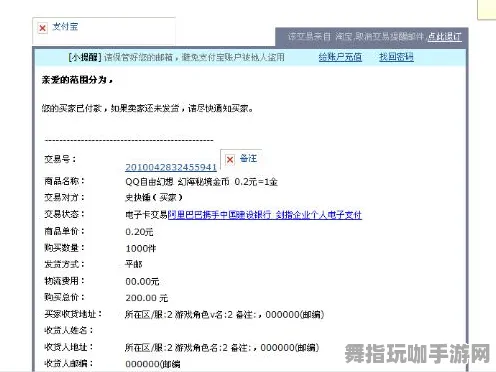The width and height of the screenshot is (496, 372).
Task: Open transaction number 2010042832455941 link
Action: coord(171,167)
